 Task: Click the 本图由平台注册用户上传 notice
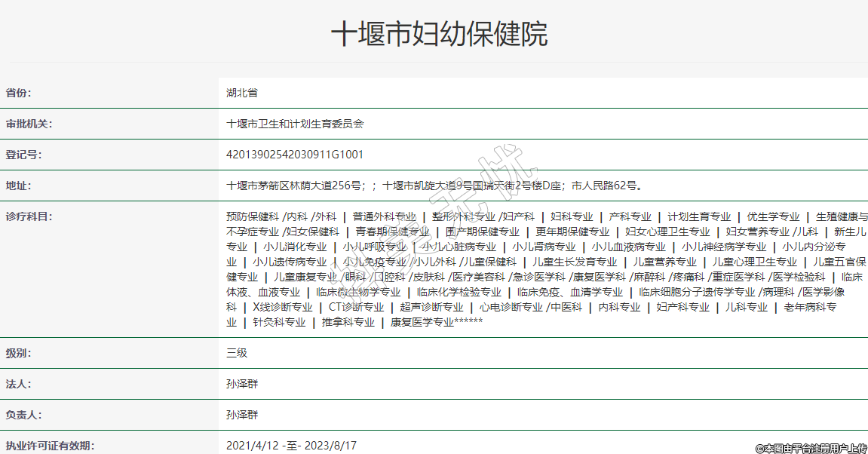811,448
